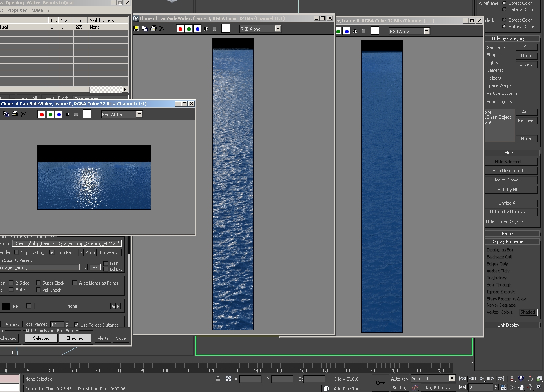The width and height of the screenshot is (544, 392).
Task: Toggle monochrome display in the center render window
Action: [x=206, y=29]
